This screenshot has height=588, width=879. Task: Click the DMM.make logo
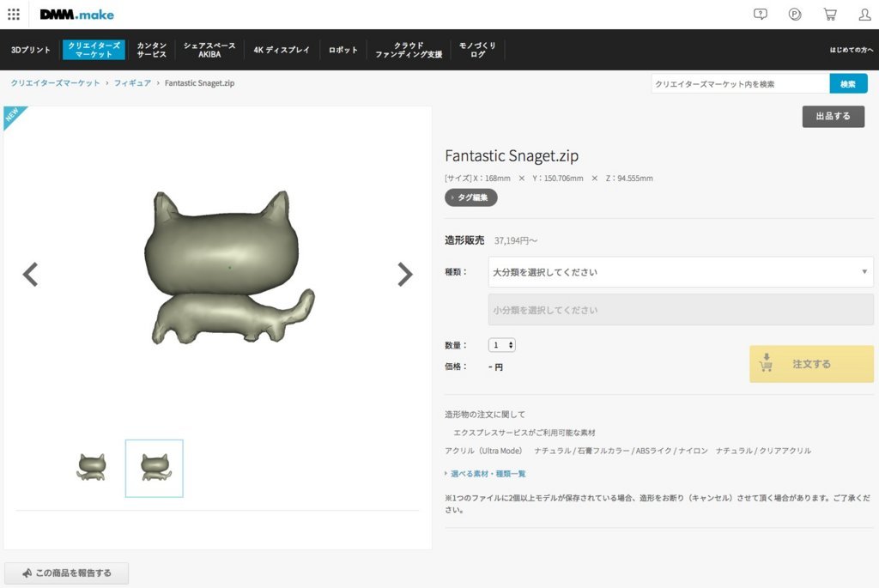(76, 15)
